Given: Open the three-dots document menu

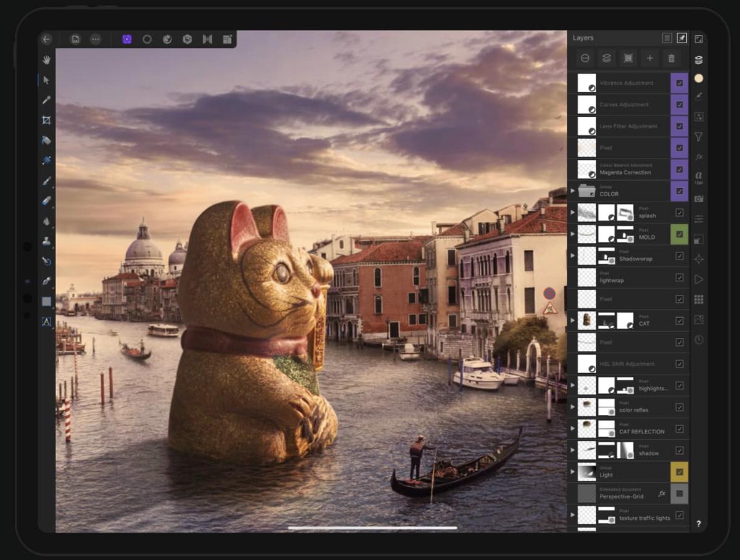Looking at the screenshot, I should 95,39.
